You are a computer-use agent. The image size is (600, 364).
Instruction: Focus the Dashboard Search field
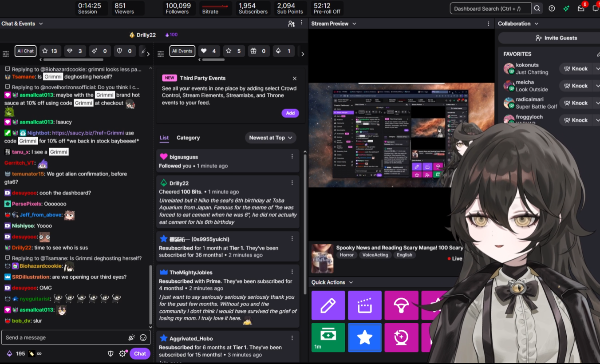[x=490, y=8]
